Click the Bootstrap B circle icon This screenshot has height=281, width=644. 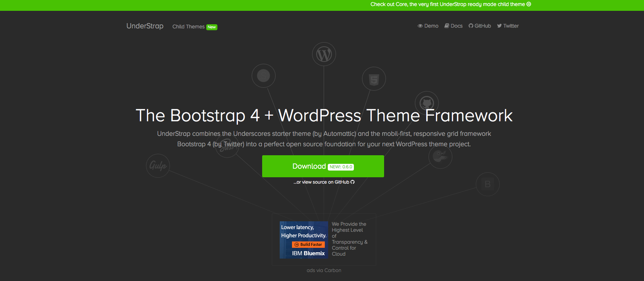488,184
